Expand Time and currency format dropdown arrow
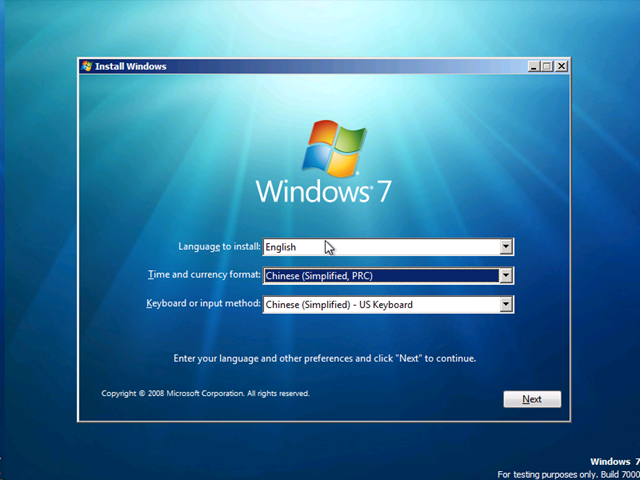 (x=506, y=276)
